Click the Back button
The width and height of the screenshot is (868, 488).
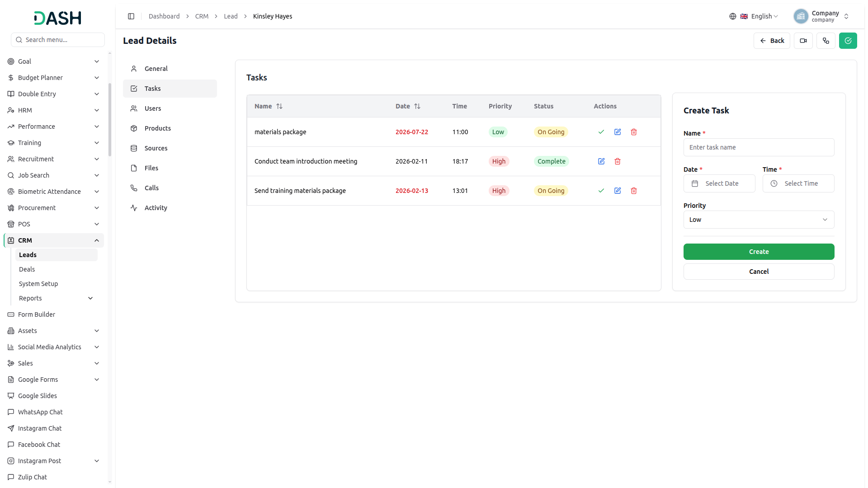[x=772, y=41]
